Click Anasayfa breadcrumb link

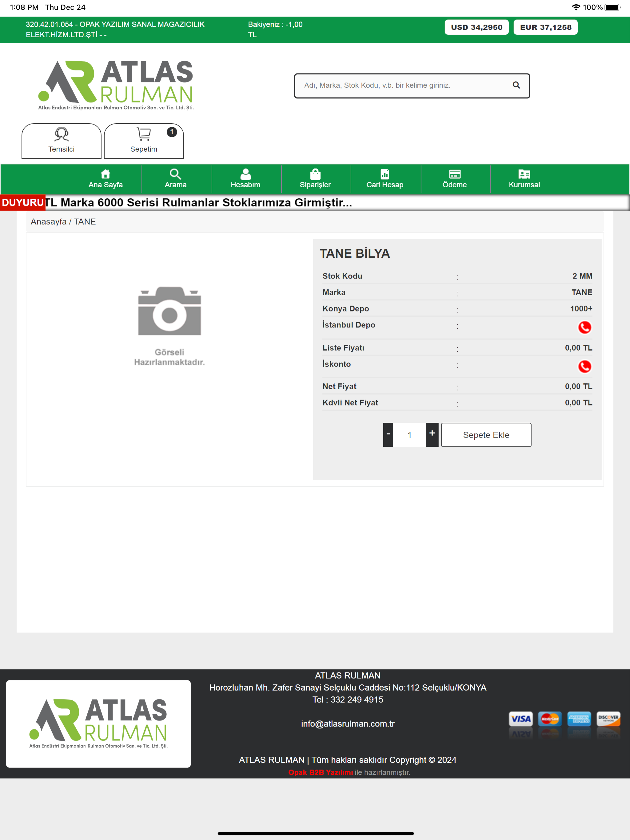click(49, 222)
